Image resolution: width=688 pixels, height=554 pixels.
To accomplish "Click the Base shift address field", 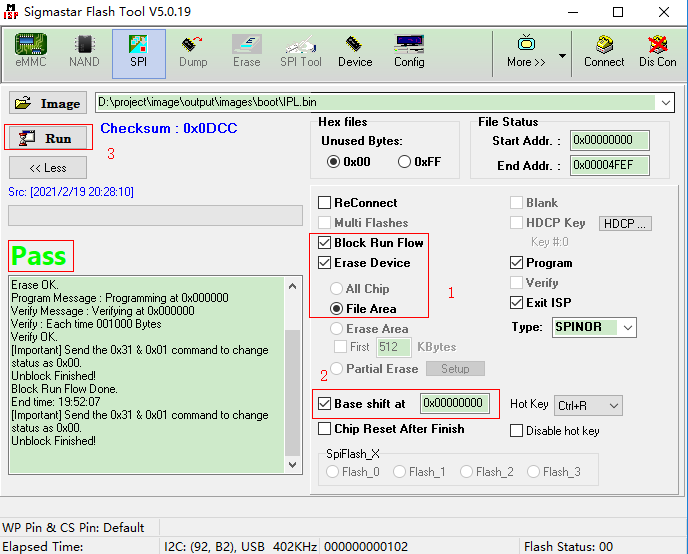I will pos(455,403).
